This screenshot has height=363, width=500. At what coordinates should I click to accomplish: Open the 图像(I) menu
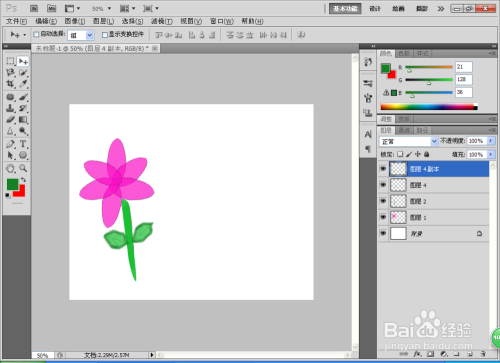point(75,21)
